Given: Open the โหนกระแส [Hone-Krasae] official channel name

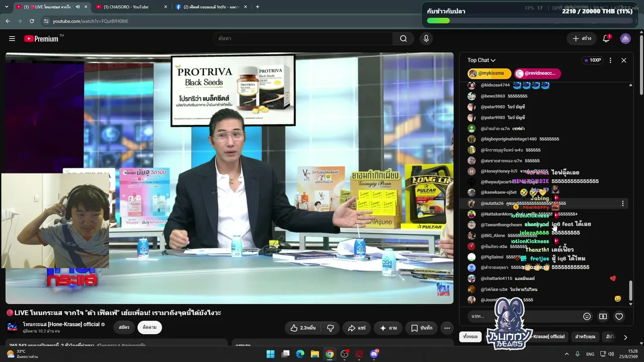Looking at the screenshot, I should (x=61, y=324).
